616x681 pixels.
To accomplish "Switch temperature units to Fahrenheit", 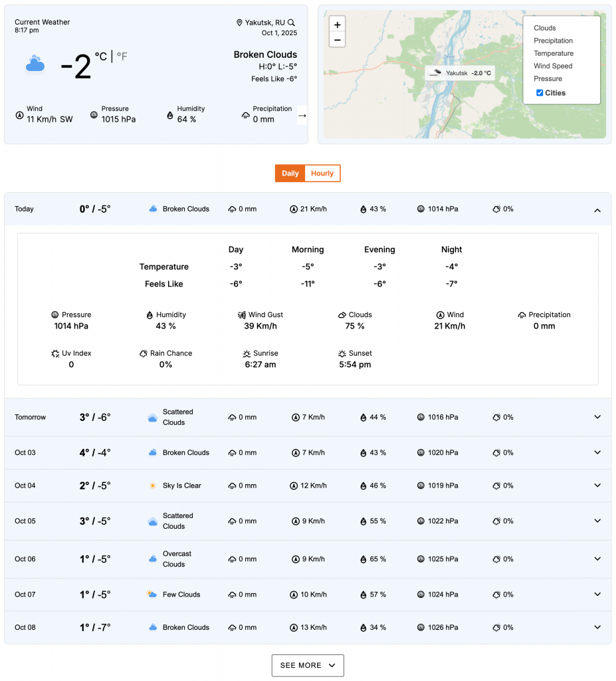I will [122, 57].
